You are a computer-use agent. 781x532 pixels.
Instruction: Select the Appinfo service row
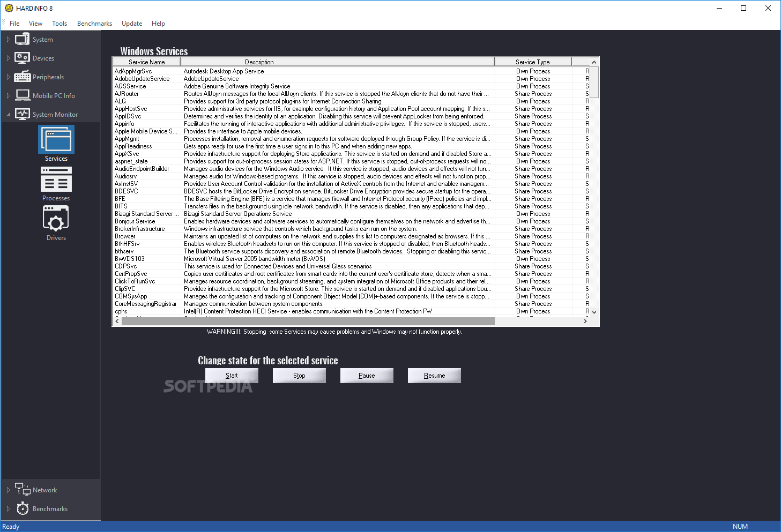(x=351, y=124)
